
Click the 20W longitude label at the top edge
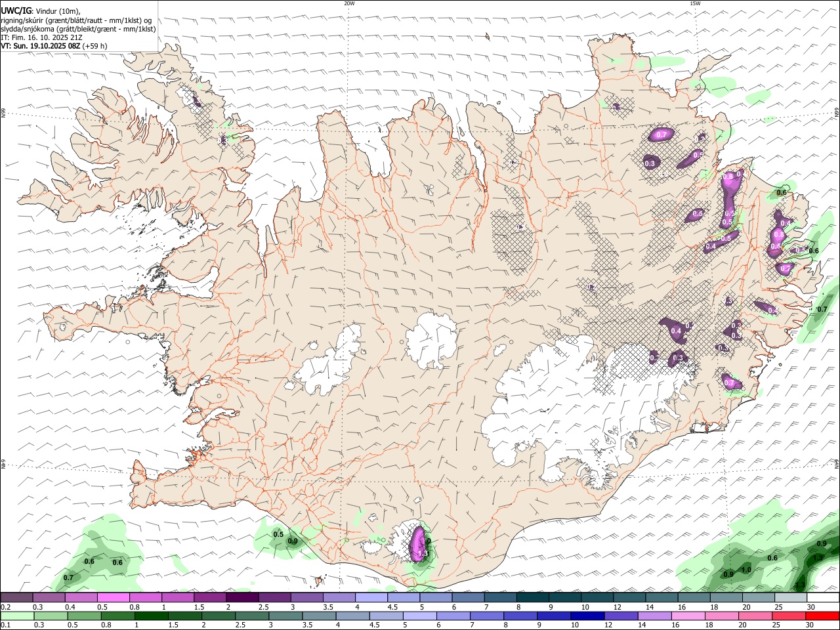[349, 3]
